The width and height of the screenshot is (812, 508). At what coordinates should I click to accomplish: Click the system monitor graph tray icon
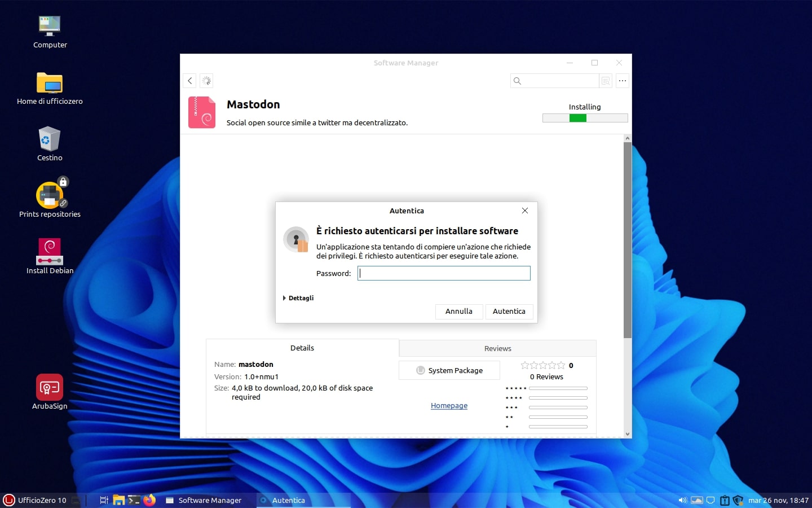697,500
